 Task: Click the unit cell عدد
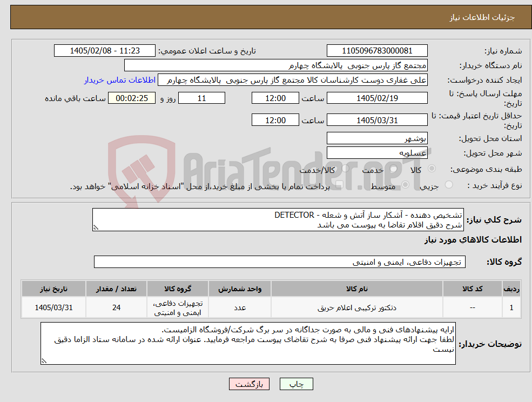click(240, 307)
